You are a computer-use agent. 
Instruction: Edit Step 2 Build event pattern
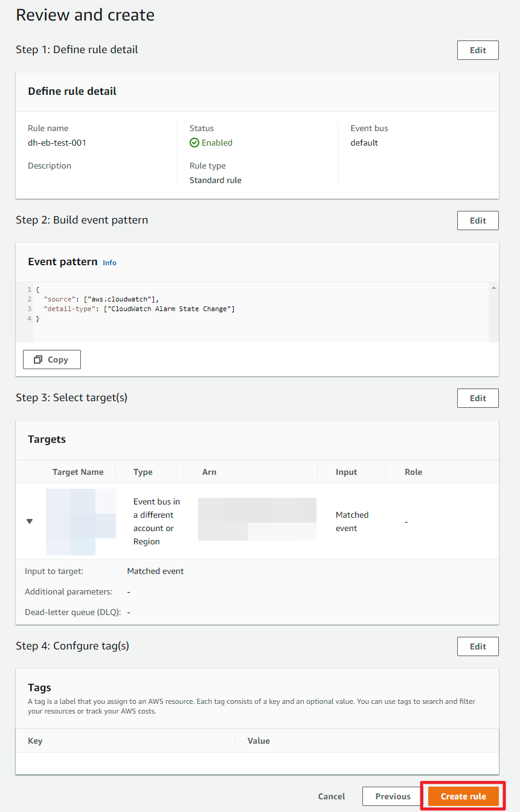pyautogui.click(x=478, y=221)
